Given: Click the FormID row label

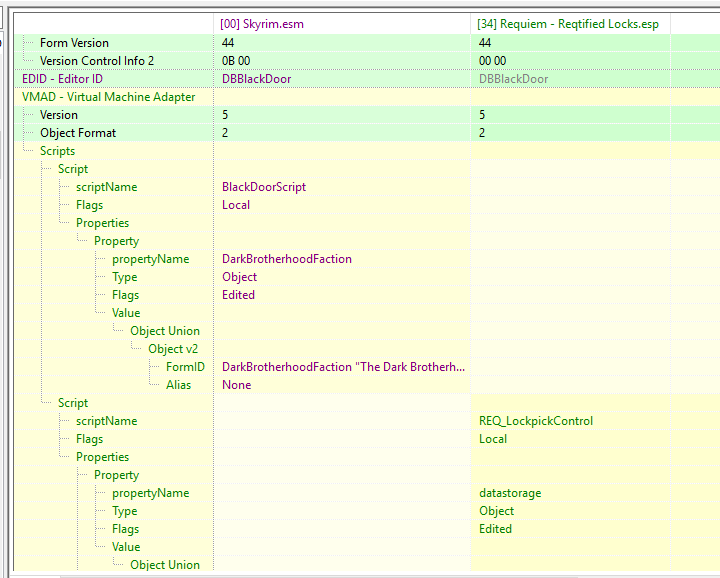Looking at the screenshot, I should coord(185,367).
